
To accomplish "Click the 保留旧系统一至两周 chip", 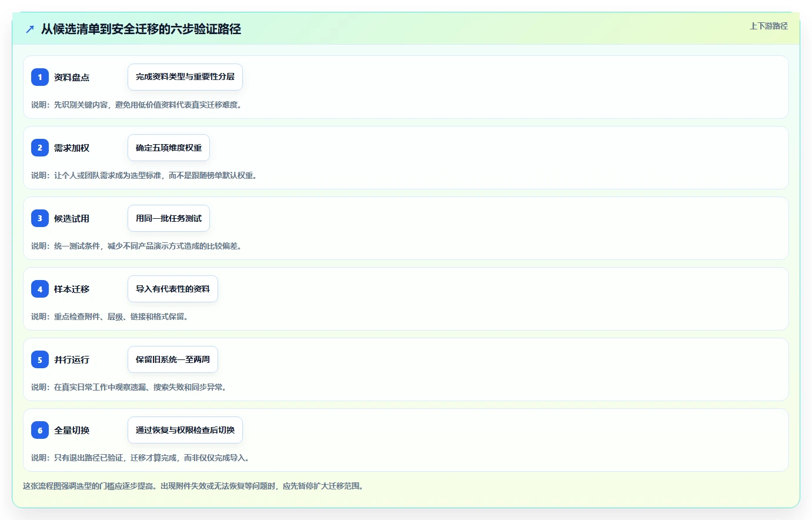I will (x=173, y=359).
